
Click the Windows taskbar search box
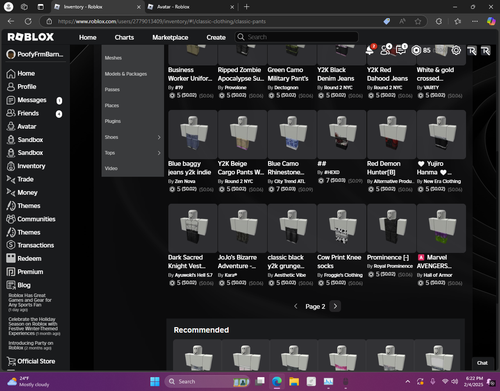[208, 381]
